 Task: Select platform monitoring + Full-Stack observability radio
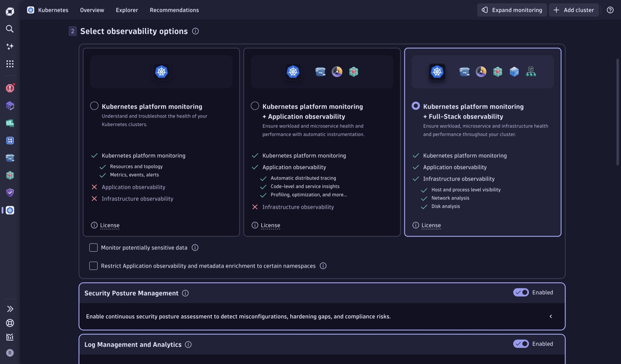pyautogui.click(x=416, y=106)
